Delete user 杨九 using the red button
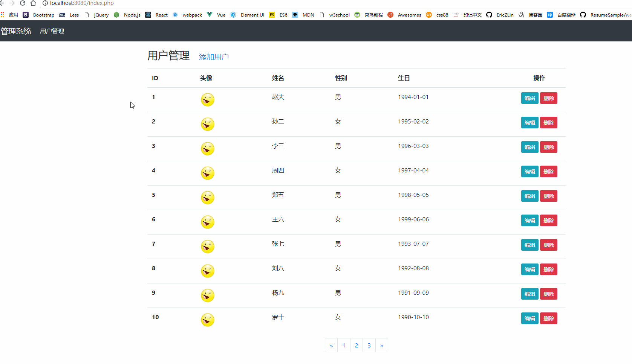Screen dimensions: 632x364 pos(548,294)
